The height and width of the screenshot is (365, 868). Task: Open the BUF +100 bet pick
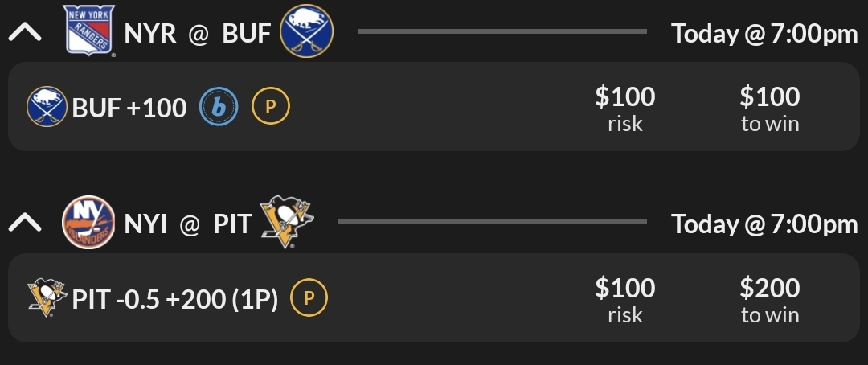[x=129, y=108]
